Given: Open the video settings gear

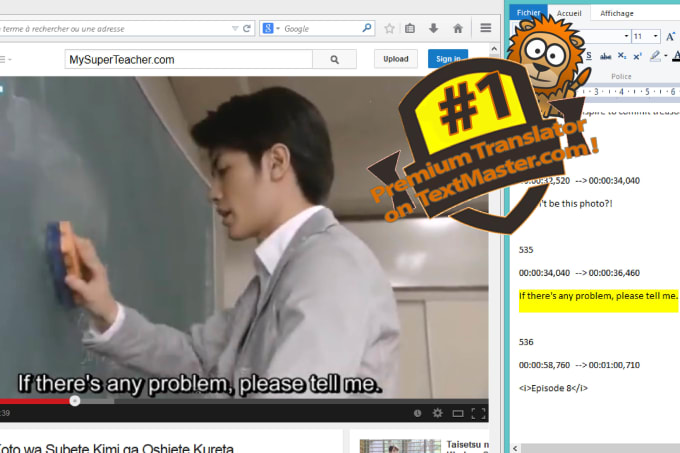Looking at the screenshot, I should click(x=438, y=413).
